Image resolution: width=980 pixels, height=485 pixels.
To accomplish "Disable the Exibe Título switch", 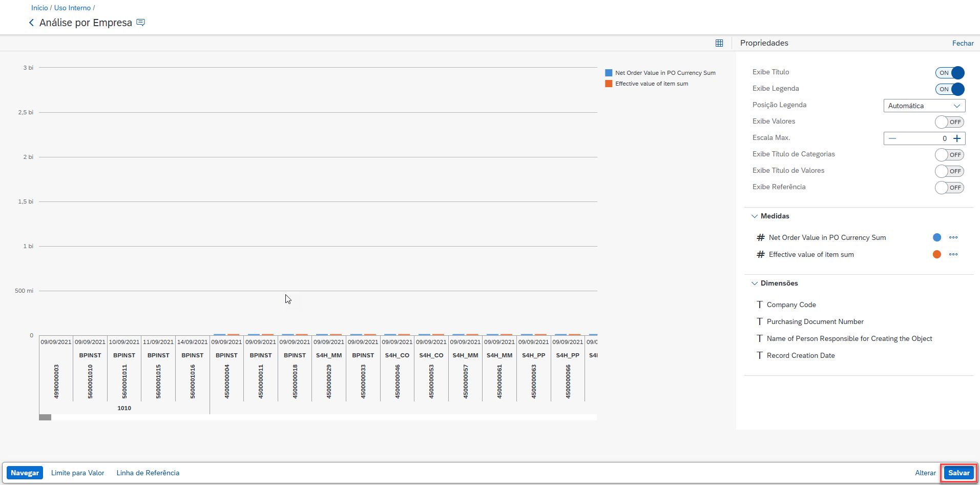I will [x=949, y=73].
